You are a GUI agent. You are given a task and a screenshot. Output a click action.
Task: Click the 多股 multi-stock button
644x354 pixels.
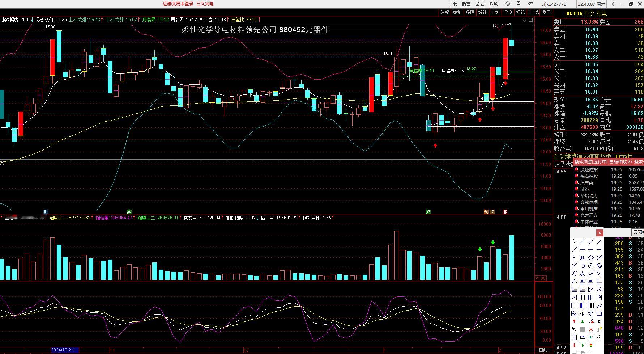pyautogui.click(x=470, y=12)
